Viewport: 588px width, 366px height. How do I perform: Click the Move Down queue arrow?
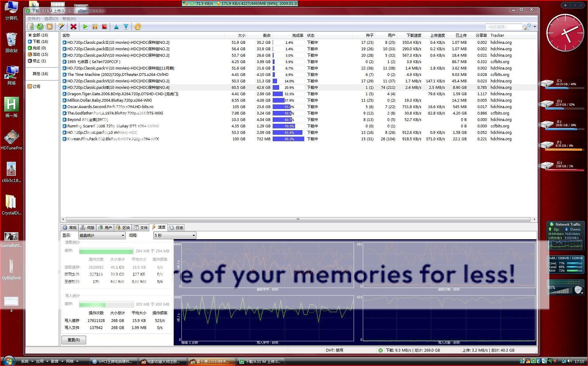(x=126, y=27)
